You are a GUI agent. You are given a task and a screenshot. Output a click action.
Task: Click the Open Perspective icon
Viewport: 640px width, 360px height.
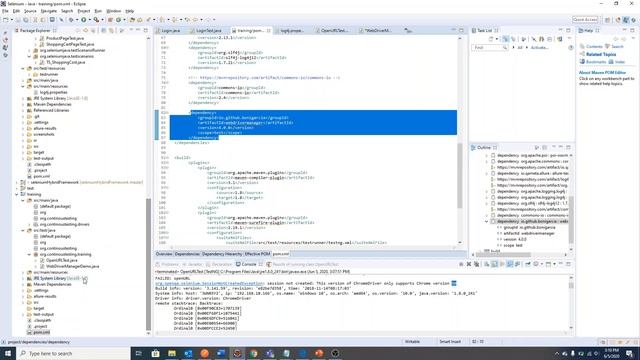pyautogui.click(x=608, y=20)
